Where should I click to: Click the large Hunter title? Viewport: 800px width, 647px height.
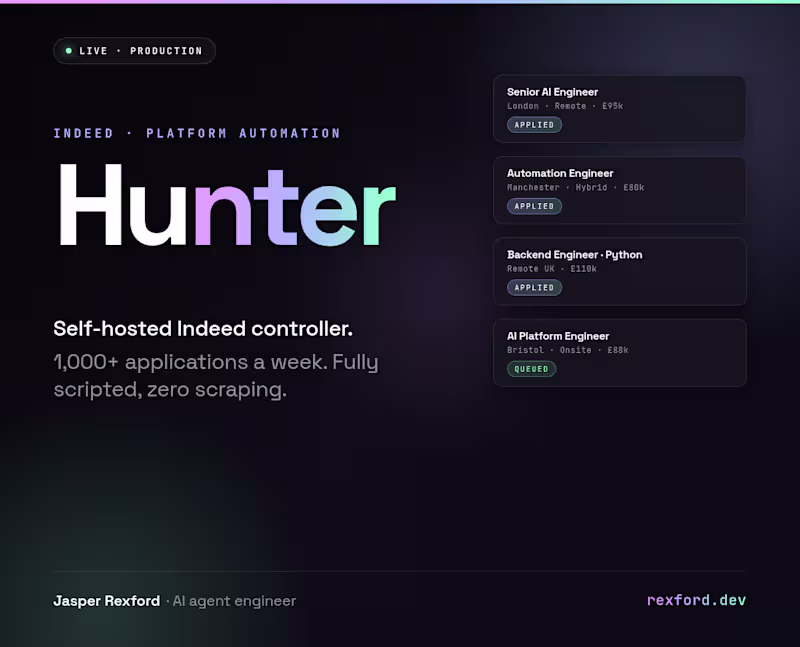(227, 205)
